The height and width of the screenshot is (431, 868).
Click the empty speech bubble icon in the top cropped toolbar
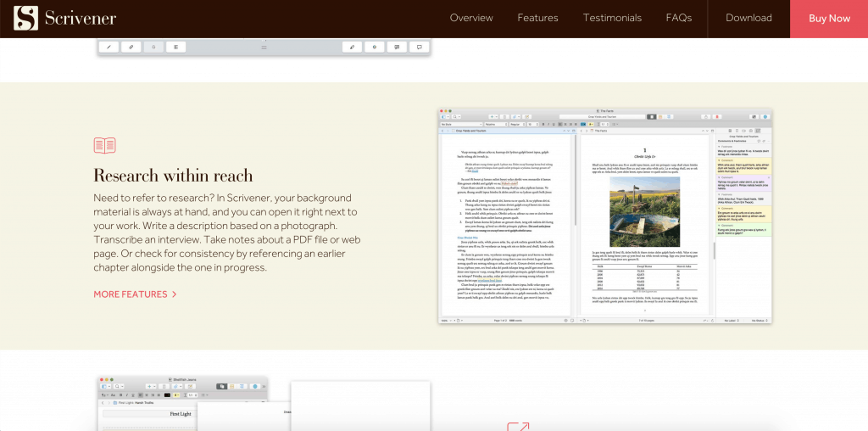coord(419,48)
